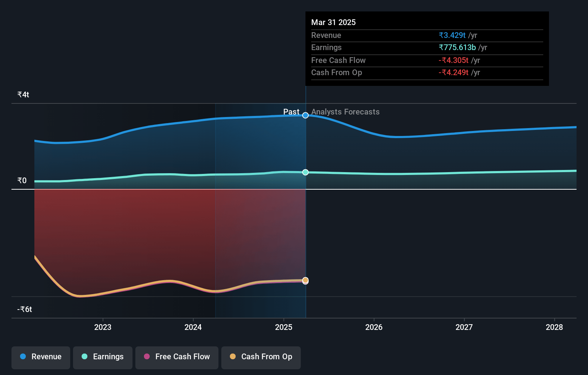The height and width of the screenshot is (375, 588).
Task: Click the ₹0 y-axis label
Action: (x=22, y=180)
